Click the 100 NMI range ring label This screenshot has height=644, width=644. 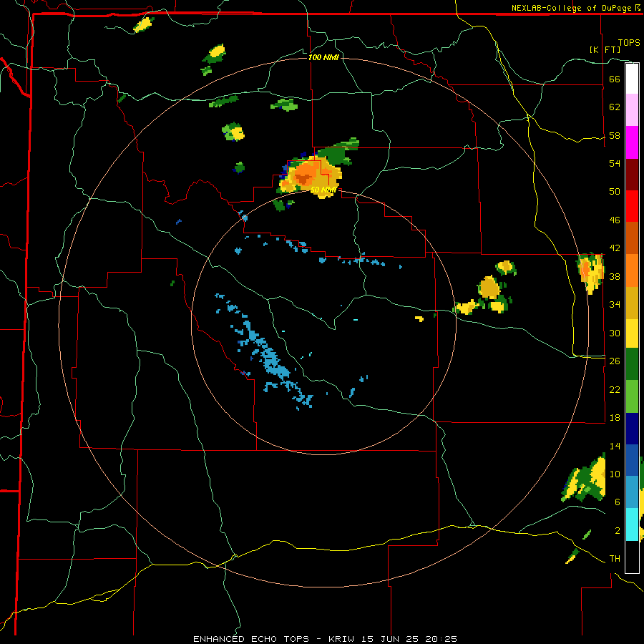point(323,57)
